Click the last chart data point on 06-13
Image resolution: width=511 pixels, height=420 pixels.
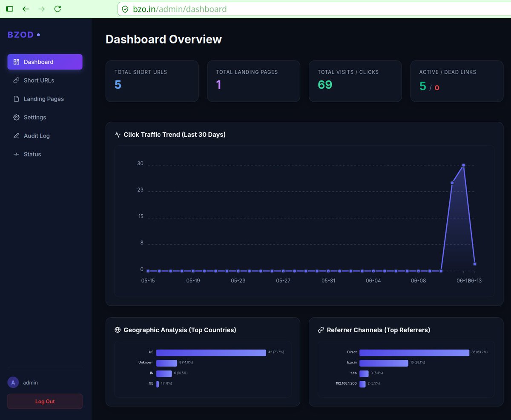(475, 264)
